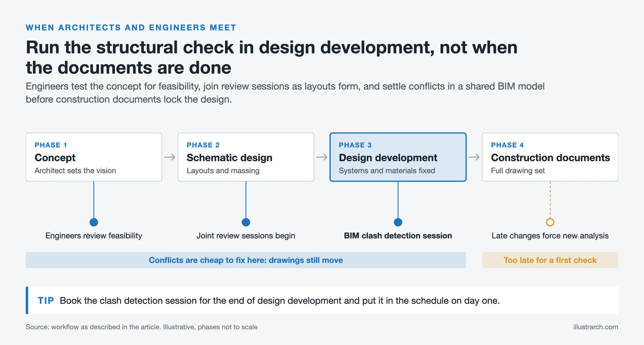Click the subtitle paragraph about the shared BIM model

[285, 93]
